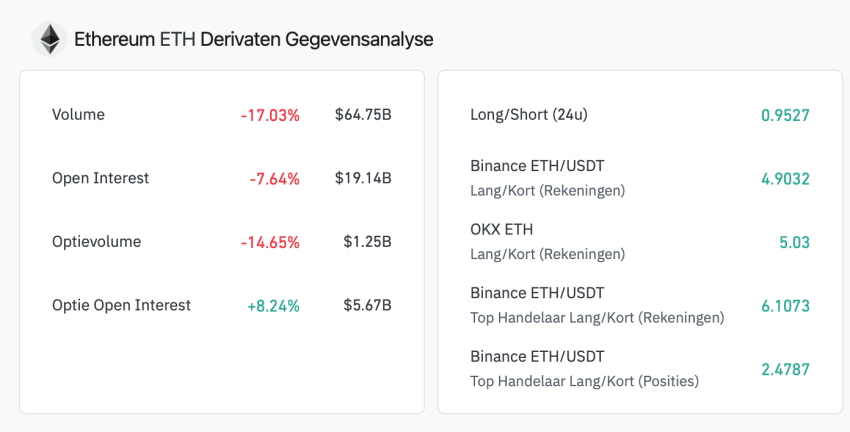Click the 6.1073 top trader accounts ratio
This screenshot has width=850, height=432.
tap(785, 306)
